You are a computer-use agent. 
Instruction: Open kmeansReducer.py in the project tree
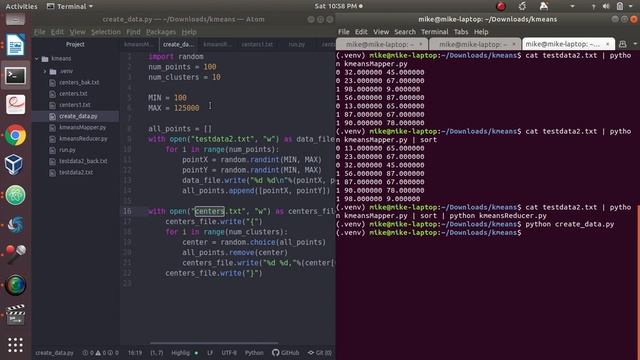(83, 139)
